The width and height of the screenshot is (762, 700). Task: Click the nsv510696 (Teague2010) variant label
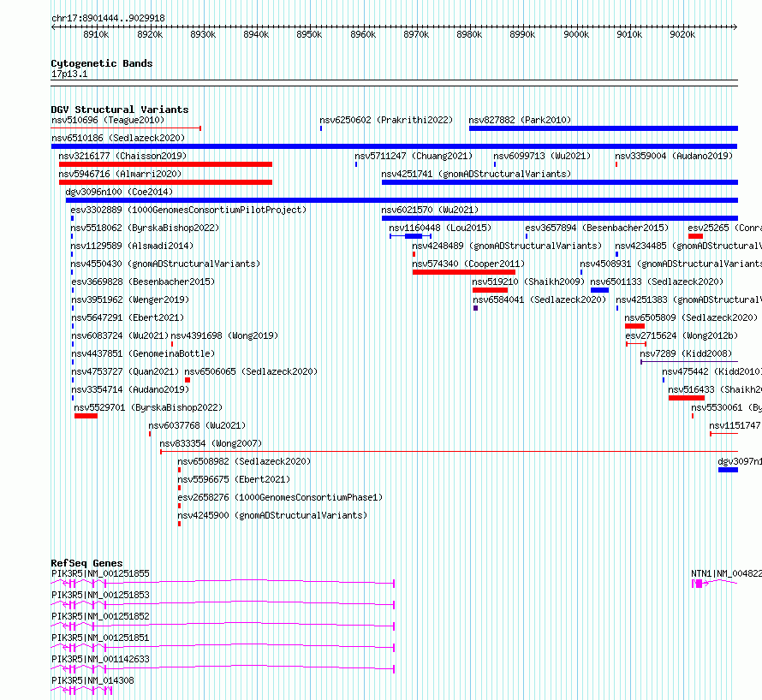108,120
